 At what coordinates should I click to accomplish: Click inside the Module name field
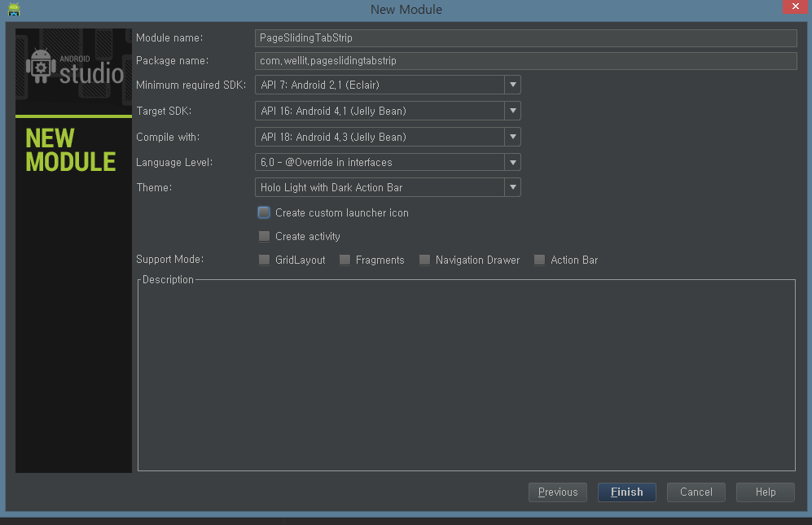(x=525, y=37)
